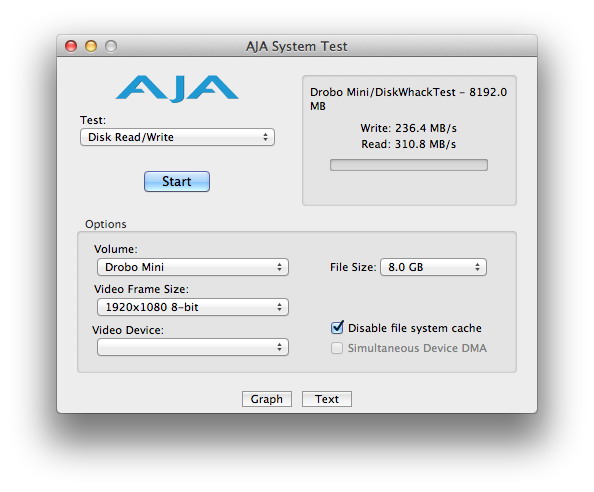The height and width of the screenshot is (492, 594).
Task: Click the AJA System Test title text
Action: click(297, 46)
